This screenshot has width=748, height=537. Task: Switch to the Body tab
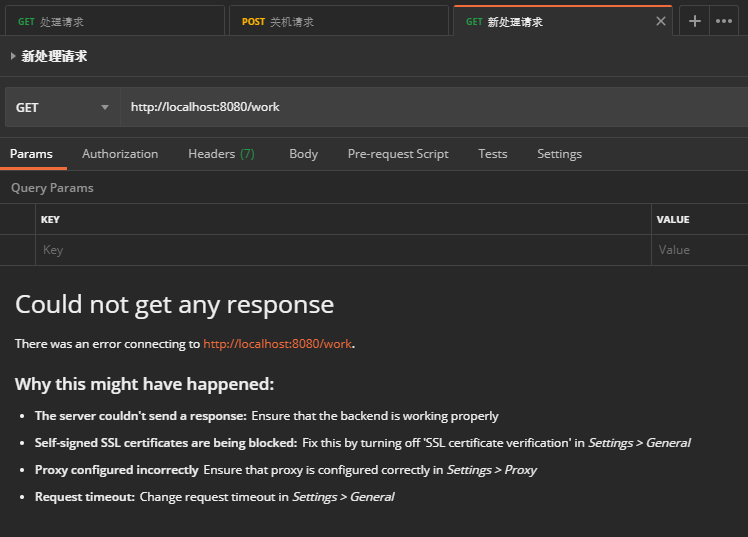pyautogui.click(x=303, y=154)
